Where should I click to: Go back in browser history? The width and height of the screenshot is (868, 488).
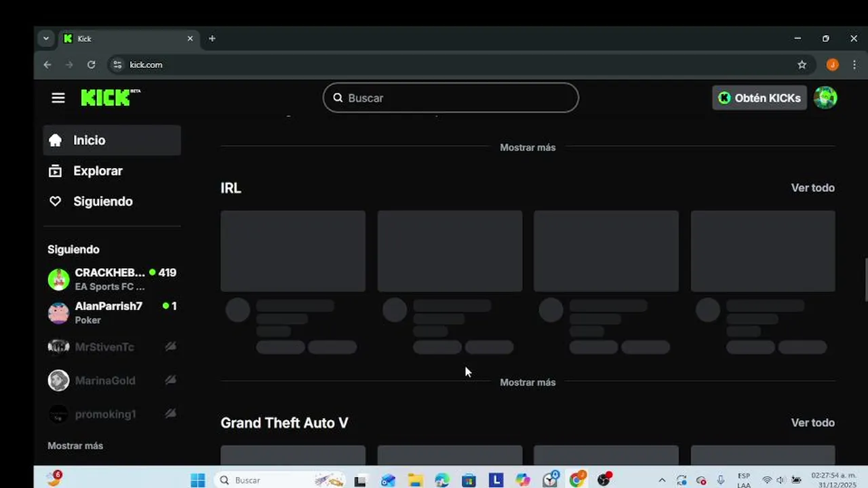click(x=47, y=64)
